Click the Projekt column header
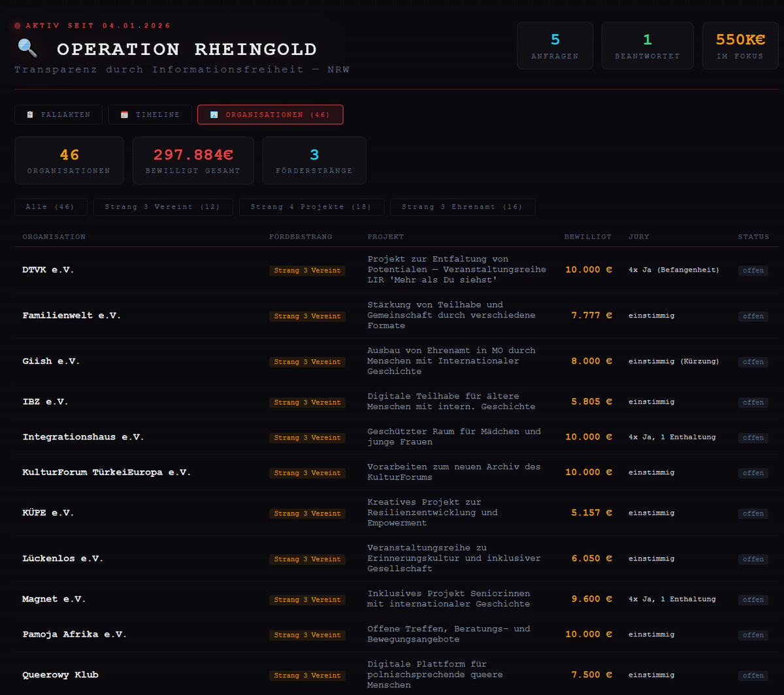Image resolution: width=784 pixels, height=695 pixels. 385,236
